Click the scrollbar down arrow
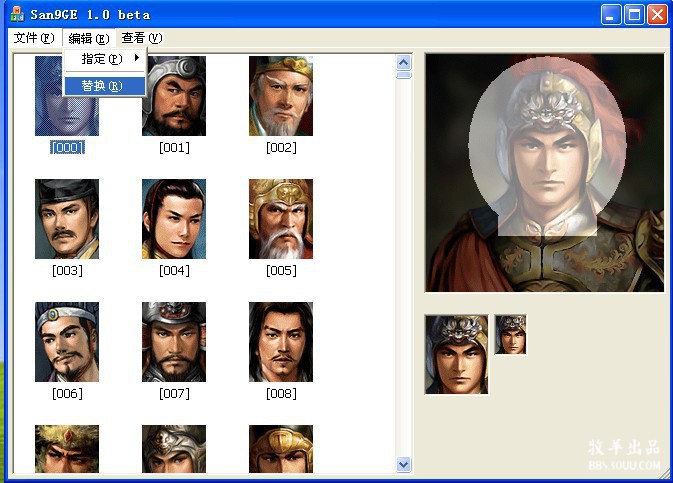This screenshot has height=483, width=673. [x=403, y=465]
